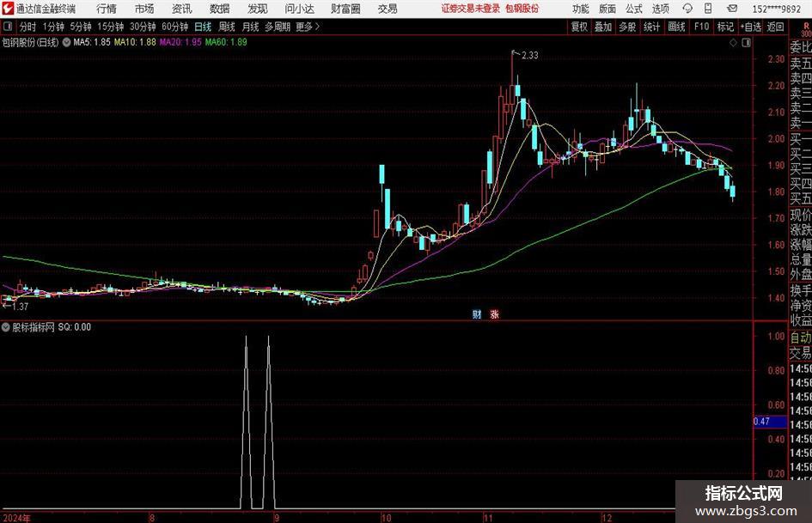Click the 画线 drawing button
812x523 pixels.
tap(676, 27)
